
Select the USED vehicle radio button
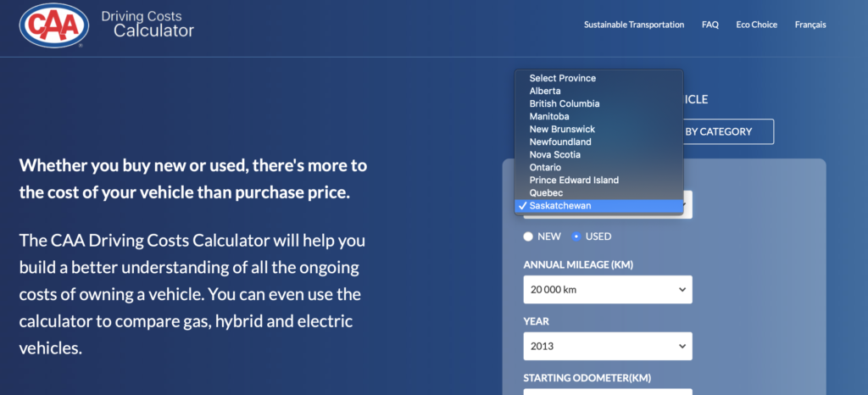pyautogui.click(x=576, y=236)
